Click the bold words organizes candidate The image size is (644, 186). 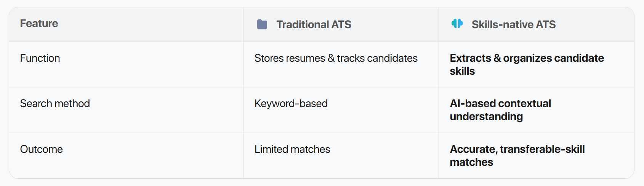click(553, 58)
